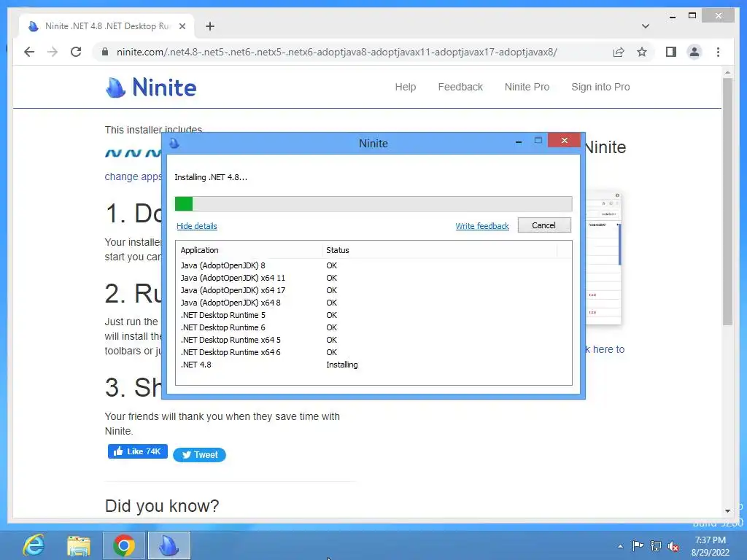Click the Facebook Like 74K button
The height and width of the screenshot is (560, 747).
point(138,451)
